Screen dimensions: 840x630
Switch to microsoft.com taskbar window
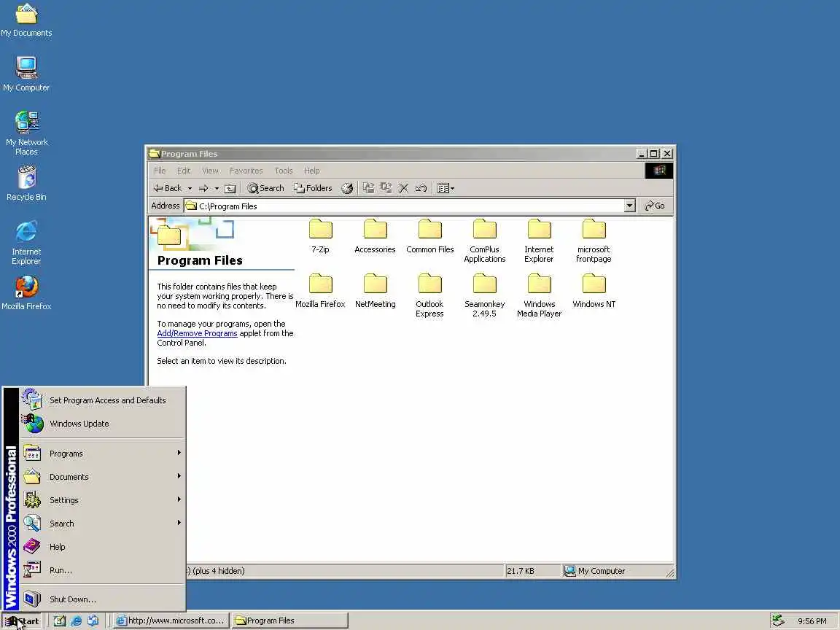pos(171,621)
